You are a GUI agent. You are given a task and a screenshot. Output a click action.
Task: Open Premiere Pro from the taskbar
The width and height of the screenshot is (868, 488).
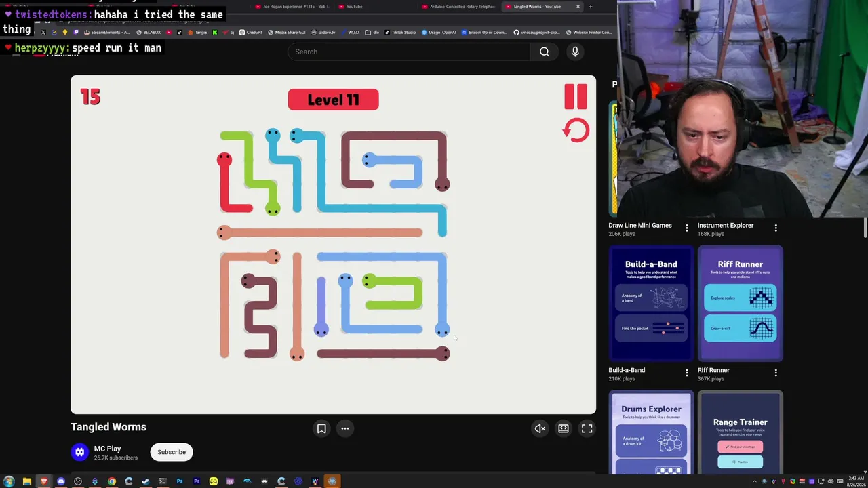tap(197, 481)
